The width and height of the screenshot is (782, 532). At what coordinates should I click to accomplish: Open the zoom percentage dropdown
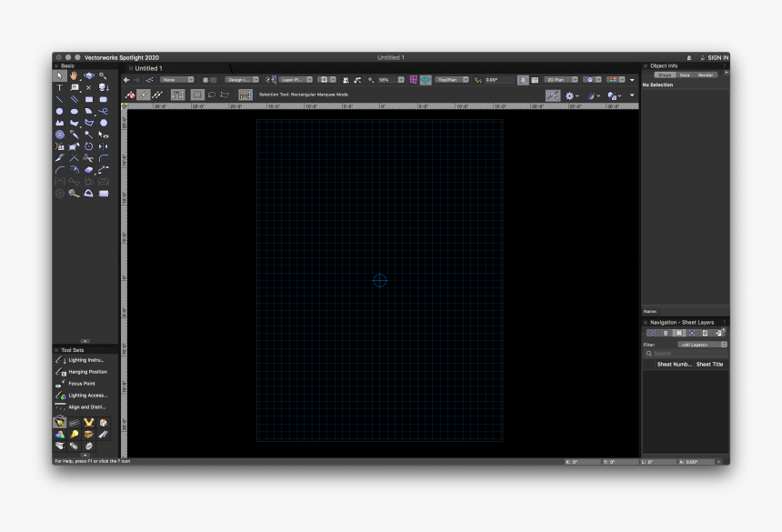[x=401, y=80]
